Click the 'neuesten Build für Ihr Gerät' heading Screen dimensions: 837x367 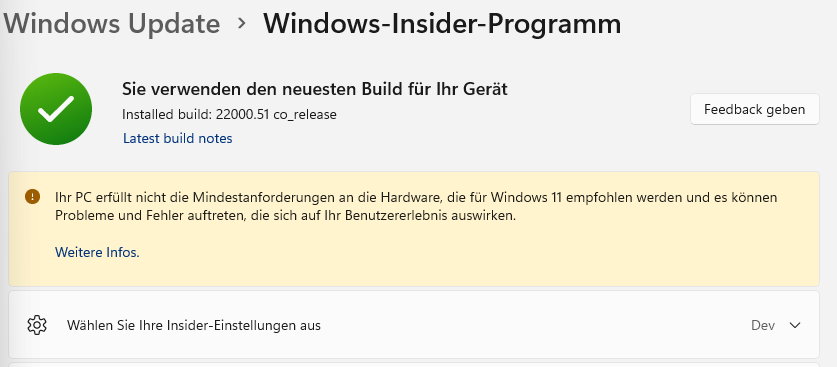pos(314,89)
